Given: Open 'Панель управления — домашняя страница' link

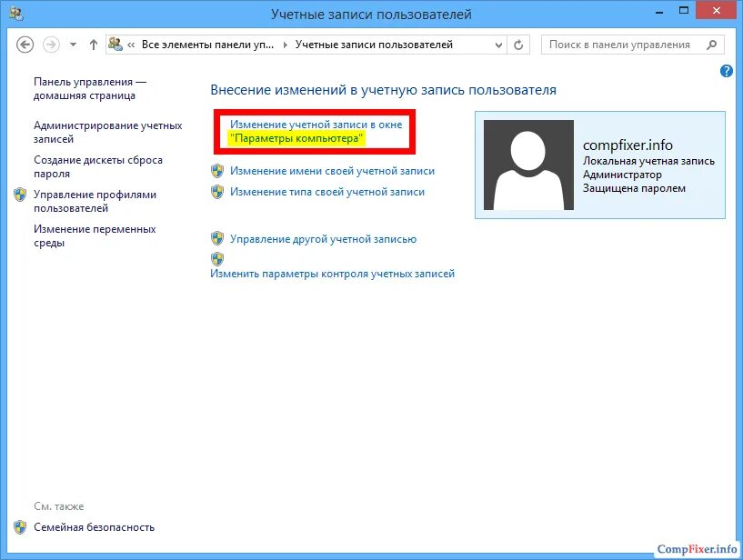Looking at the screenshot, I should tap(90, 88).
